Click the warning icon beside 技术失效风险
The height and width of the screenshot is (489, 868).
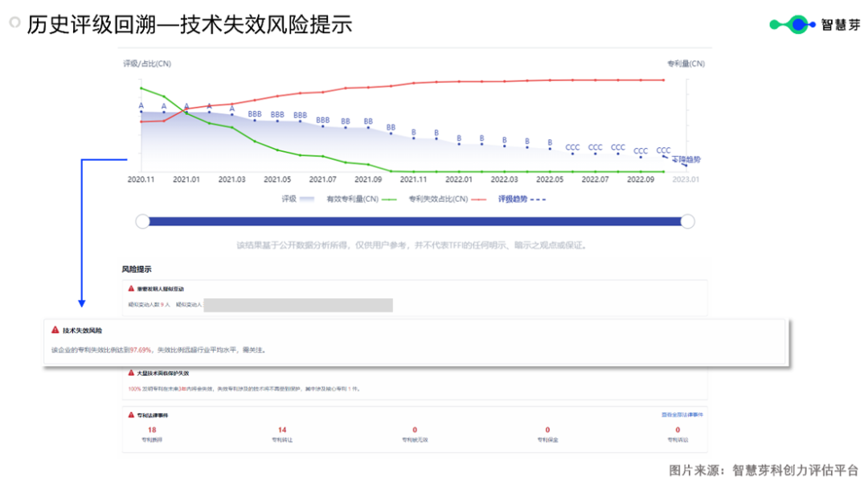[x=55, y=330]
